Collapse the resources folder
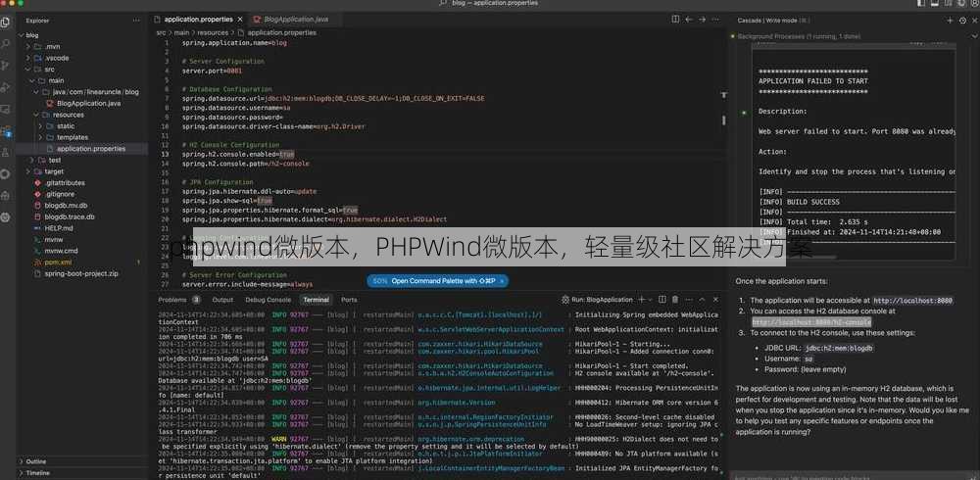 tap(37, 115)
